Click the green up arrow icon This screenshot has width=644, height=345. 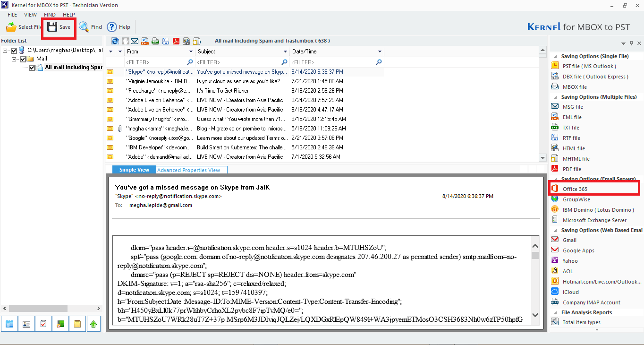pos(94,324)
